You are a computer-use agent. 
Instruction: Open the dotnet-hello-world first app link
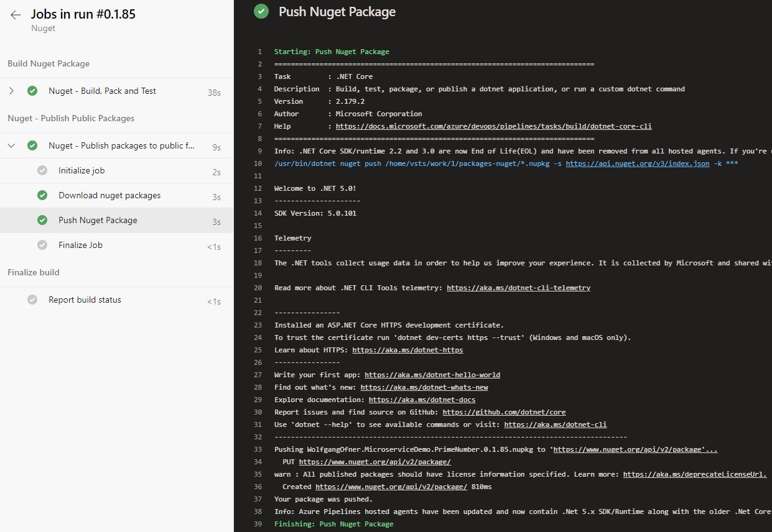click(x=432, y=374)
